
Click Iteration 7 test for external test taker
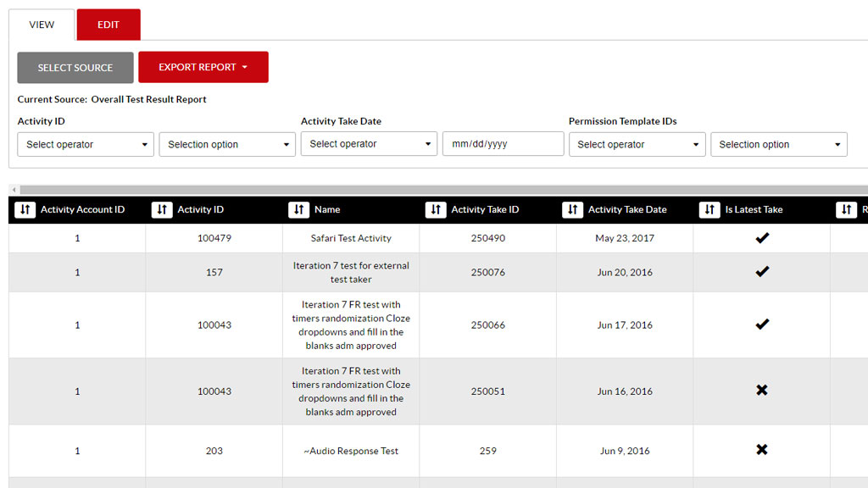[x=351, y=272]
